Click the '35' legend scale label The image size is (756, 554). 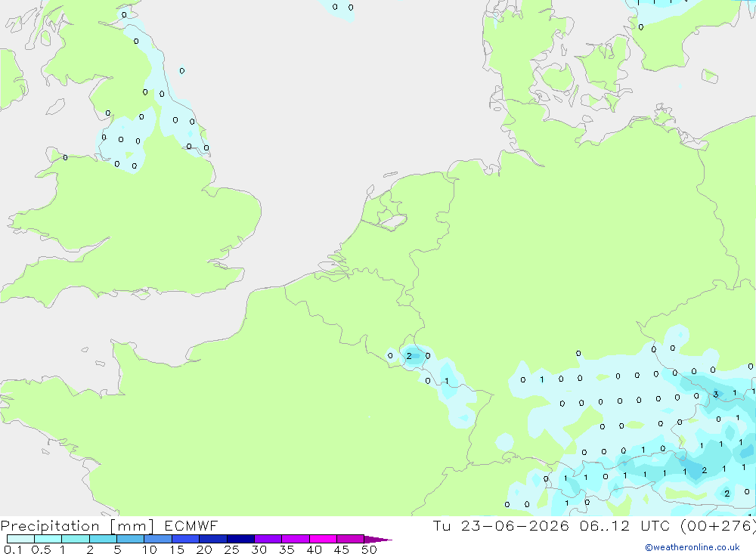point(287,549)
